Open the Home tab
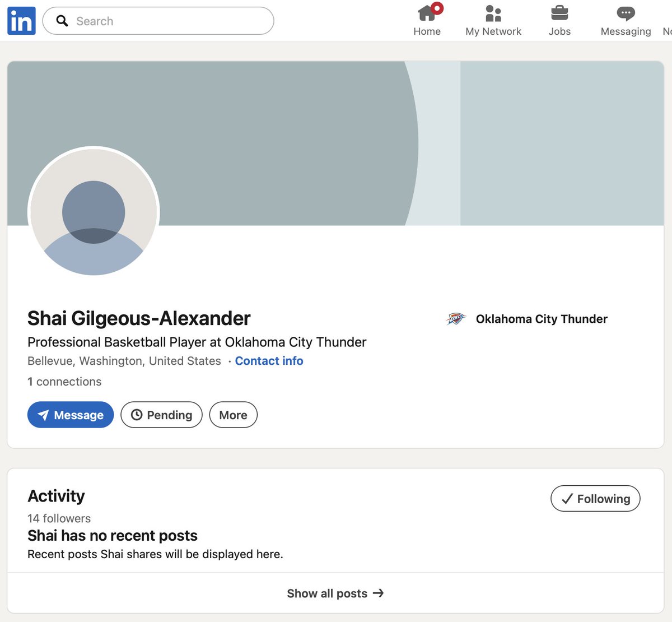Viewport: 672px width, 622px height. pos(427,21)
